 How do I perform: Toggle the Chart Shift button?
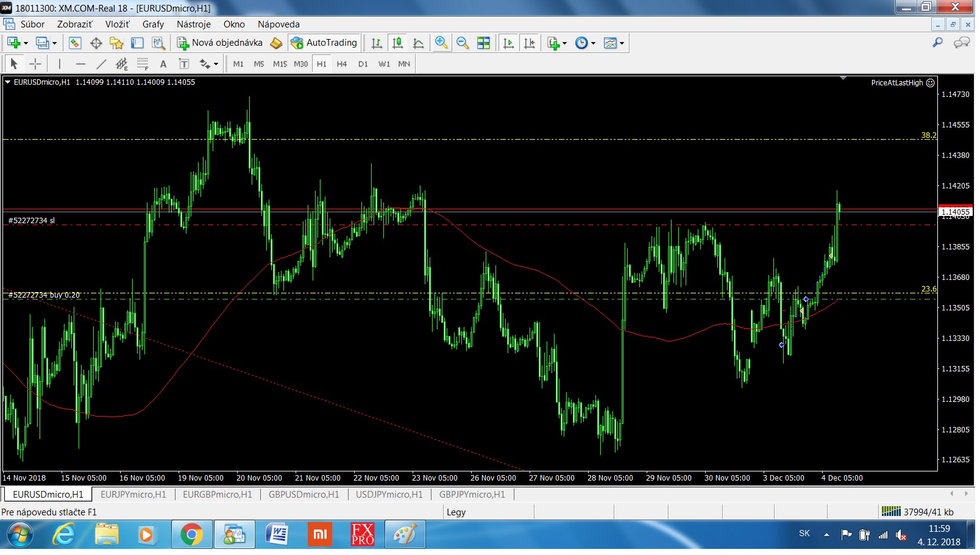point(530,43)
